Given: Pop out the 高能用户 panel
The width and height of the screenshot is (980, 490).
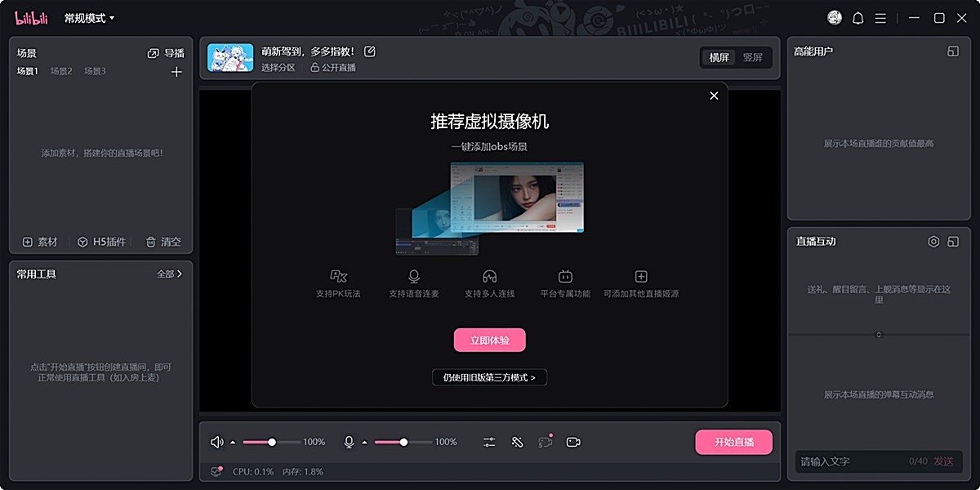Looking at the screenshot, I should pyautogui.click(x=952, y=51).
